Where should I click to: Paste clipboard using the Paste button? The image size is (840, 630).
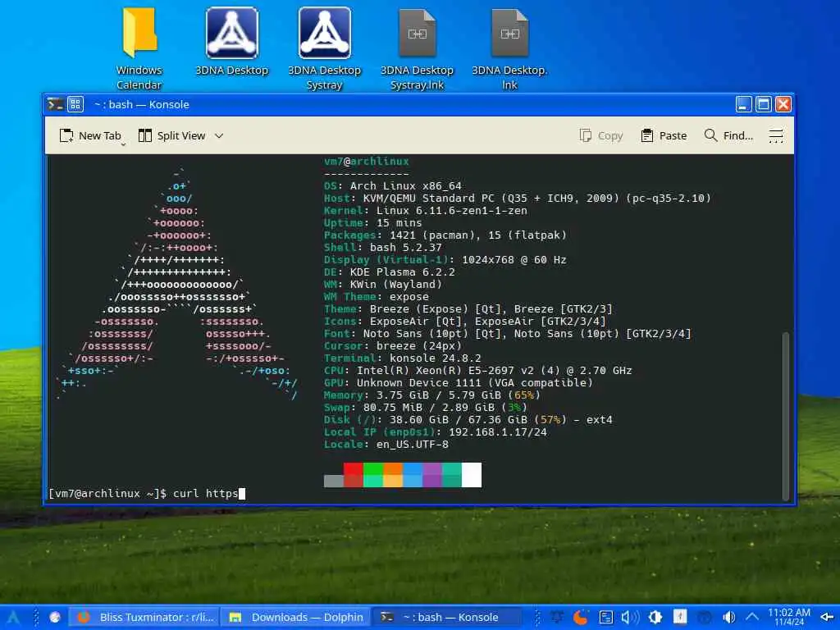664,135
